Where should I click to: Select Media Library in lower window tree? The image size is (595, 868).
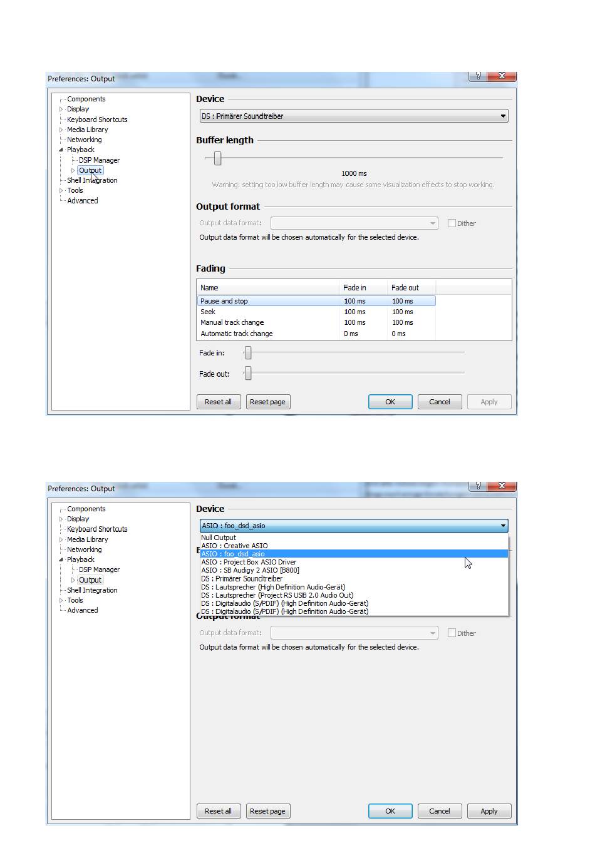[x=88, y=539]
